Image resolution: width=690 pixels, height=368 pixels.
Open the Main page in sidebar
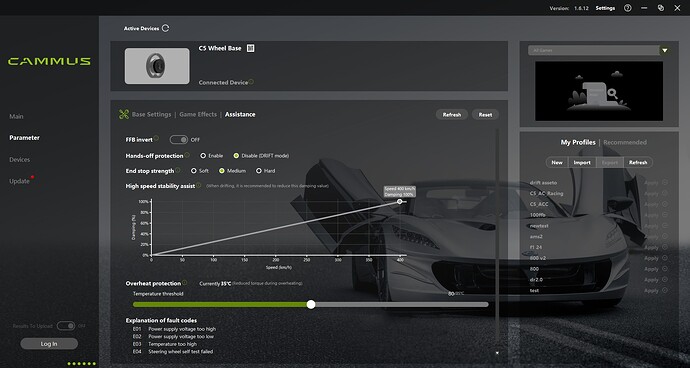tap(16, 116)
